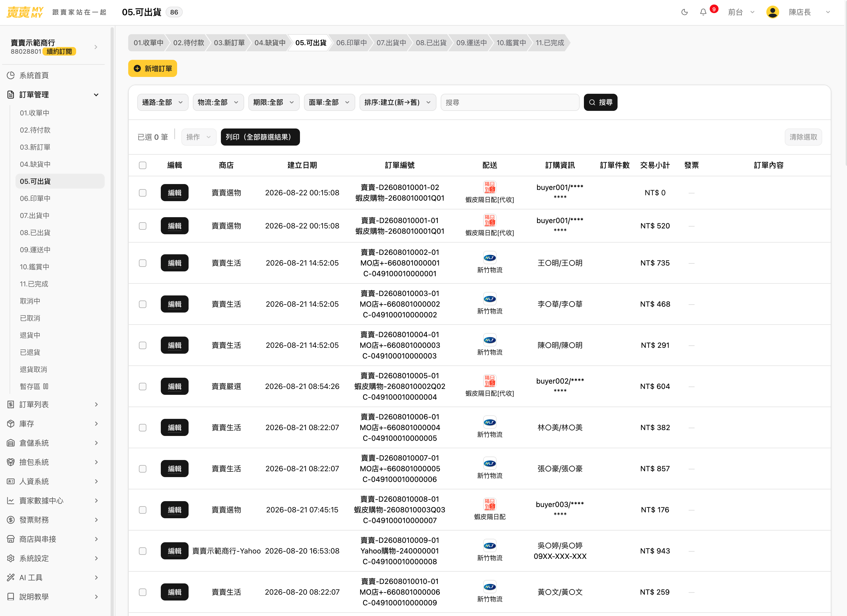Viewport: 847px width, 616px height.
Task: Click the 發票財務 dollar icon
Action: pyautogui.click(x=11, y=520)
